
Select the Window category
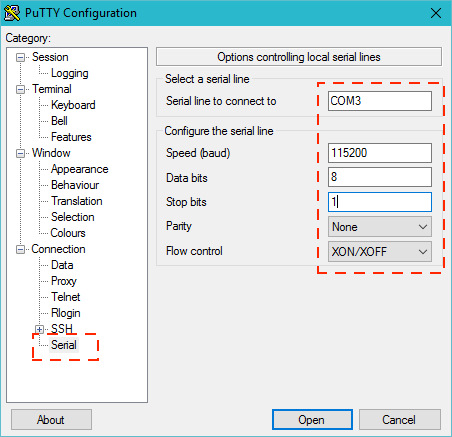(51, 153)
